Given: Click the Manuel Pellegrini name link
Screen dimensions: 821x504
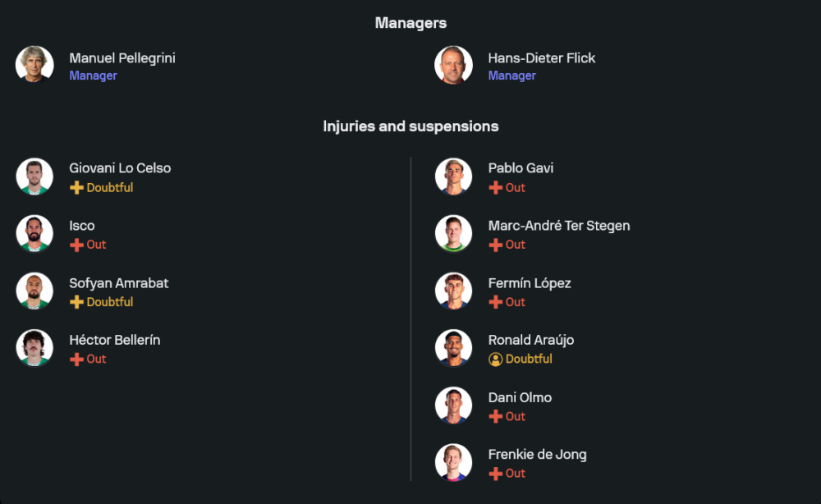Looking at the screenshot, I should (122, 58).
